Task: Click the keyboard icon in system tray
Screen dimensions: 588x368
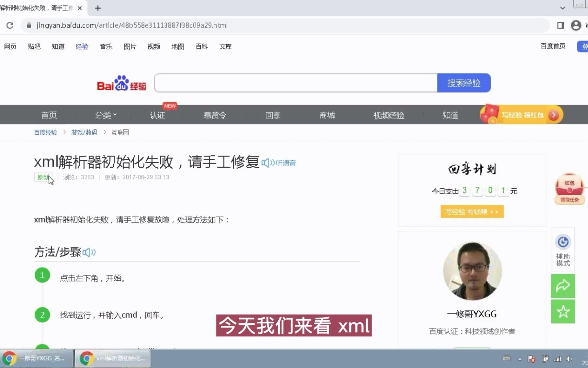Action: point(507,358)
